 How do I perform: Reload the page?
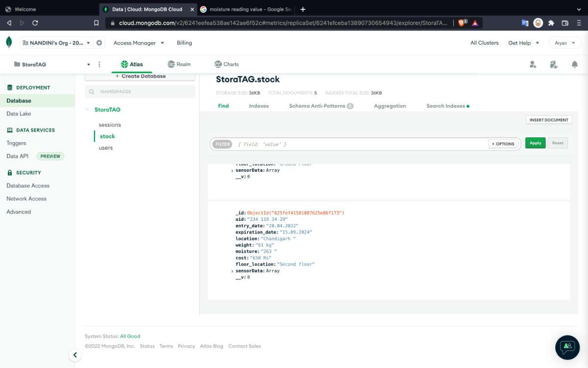click(x=35, y=23)
